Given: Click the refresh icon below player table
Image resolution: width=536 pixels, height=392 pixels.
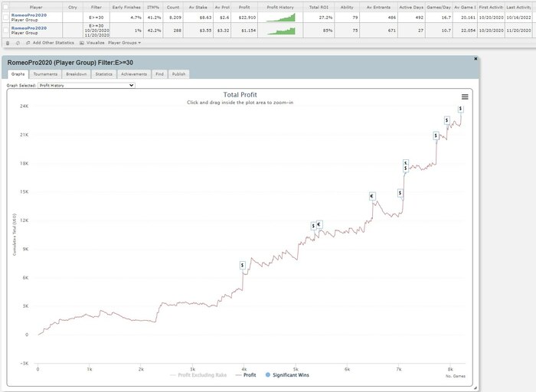Looking at the screenshot, I should [18, 43].
